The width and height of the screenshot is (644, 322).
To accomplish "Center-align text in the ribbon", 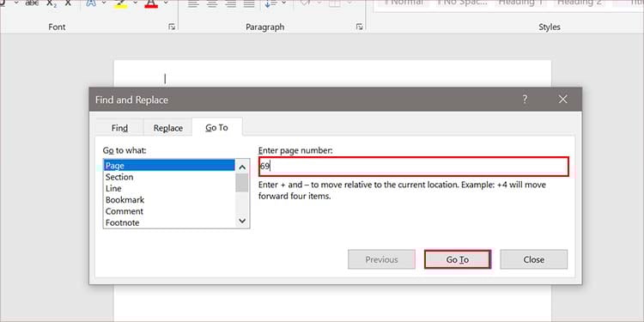I will tap(212, 3).
